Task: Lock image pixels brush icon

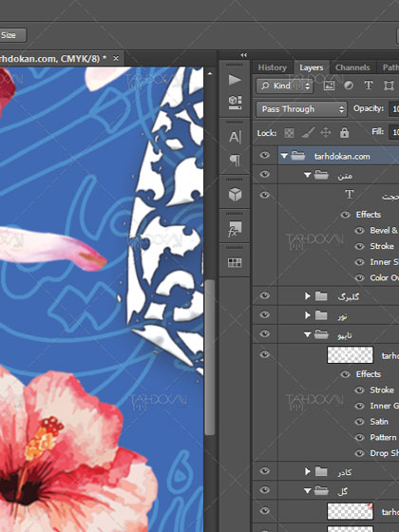Action: [x=308, y=133]
